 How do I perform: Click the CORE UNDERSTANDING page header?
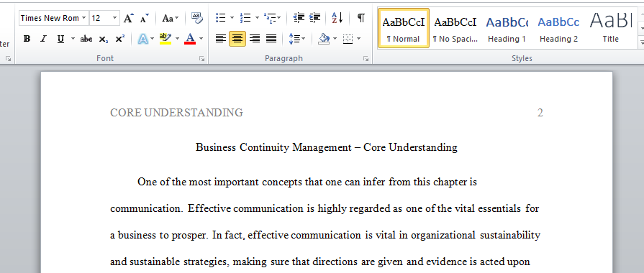click(176, 112)
